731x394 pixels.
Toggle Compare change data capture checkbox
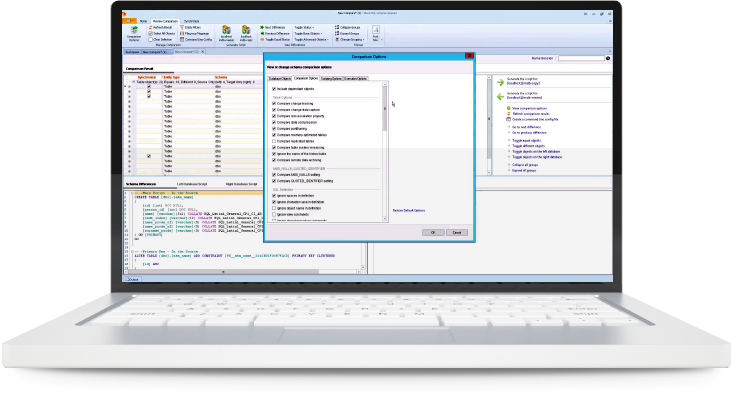(274, 110)
